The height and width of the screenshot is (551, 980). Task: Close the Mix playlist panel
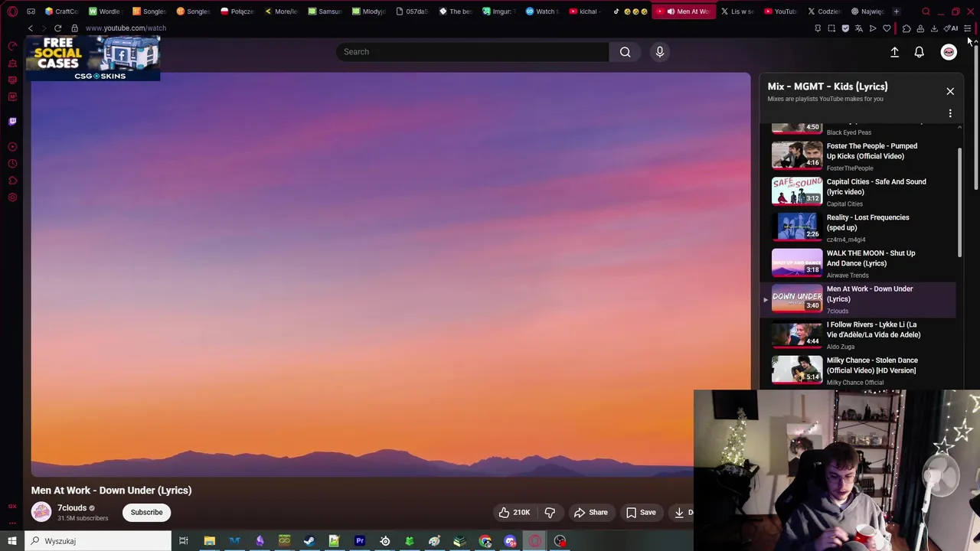950,91
